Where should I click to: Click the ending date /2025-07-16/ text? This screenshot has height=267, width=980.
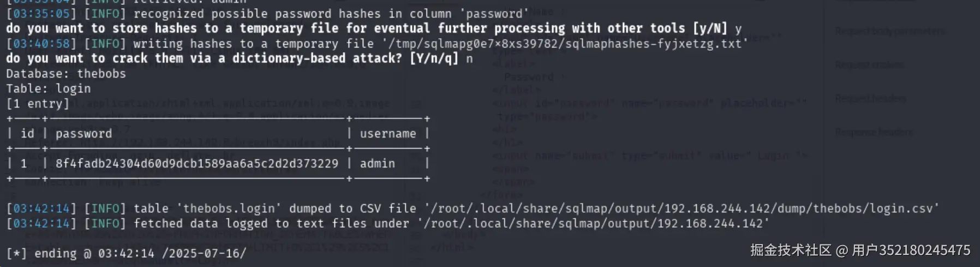coord(204,253)
